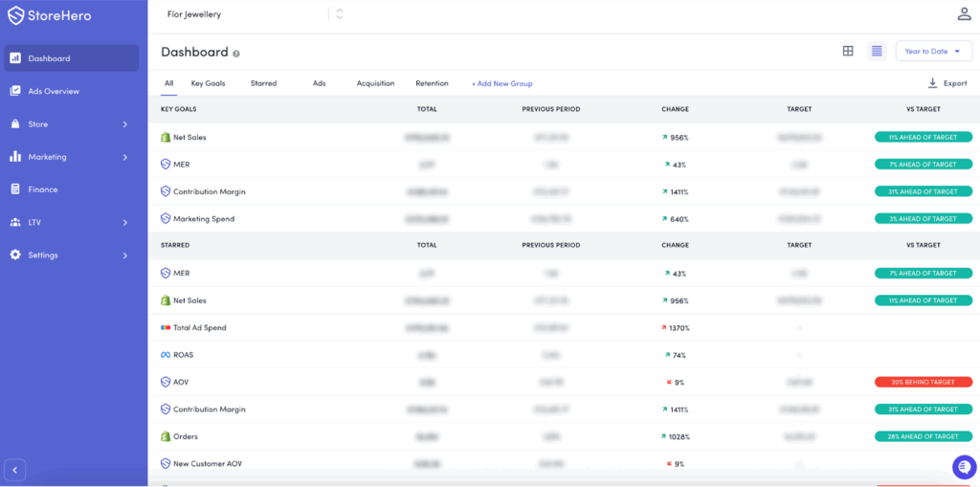Open Ads Overview in sidebar
Screen dimensions: 980x487
54,91
